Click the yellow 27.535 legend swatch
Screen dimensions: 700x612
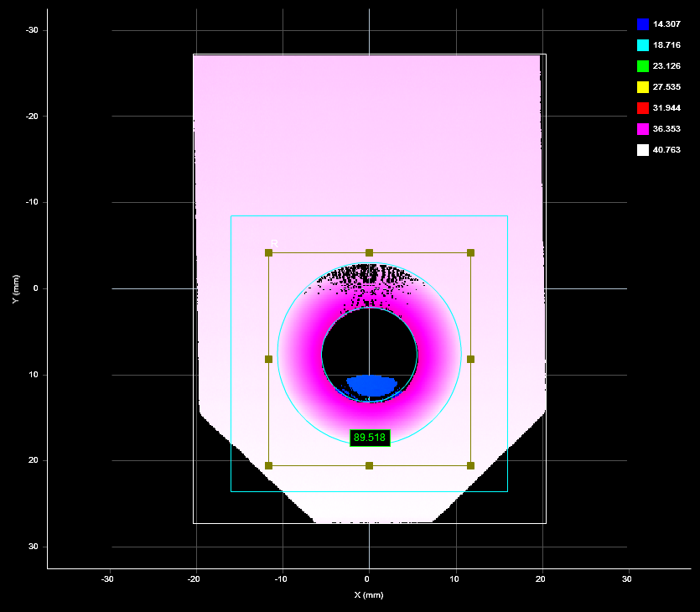(x=643, y=87)
